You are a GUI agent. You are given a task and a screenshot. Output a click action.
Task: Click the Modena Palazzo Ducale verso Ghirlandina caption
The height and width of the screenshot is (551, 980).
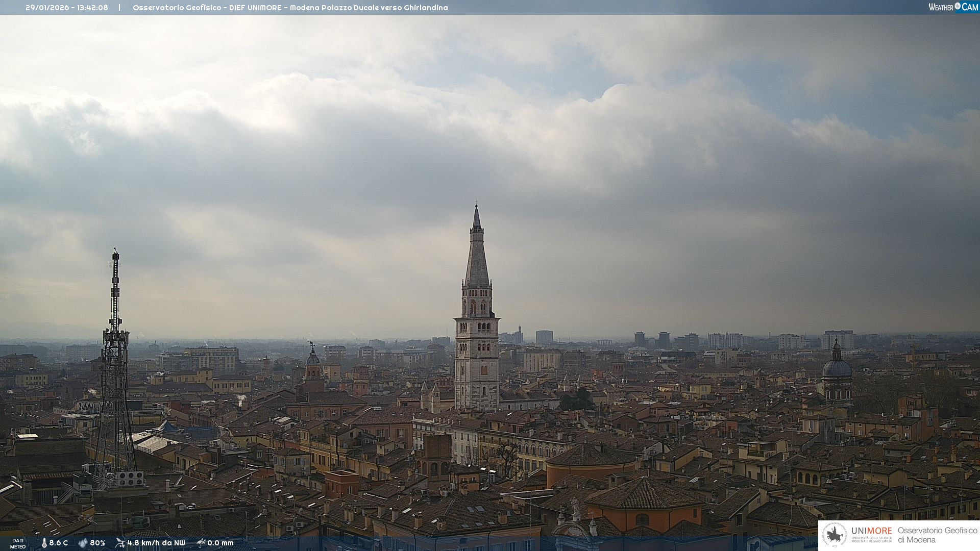[x=369, y=8]
